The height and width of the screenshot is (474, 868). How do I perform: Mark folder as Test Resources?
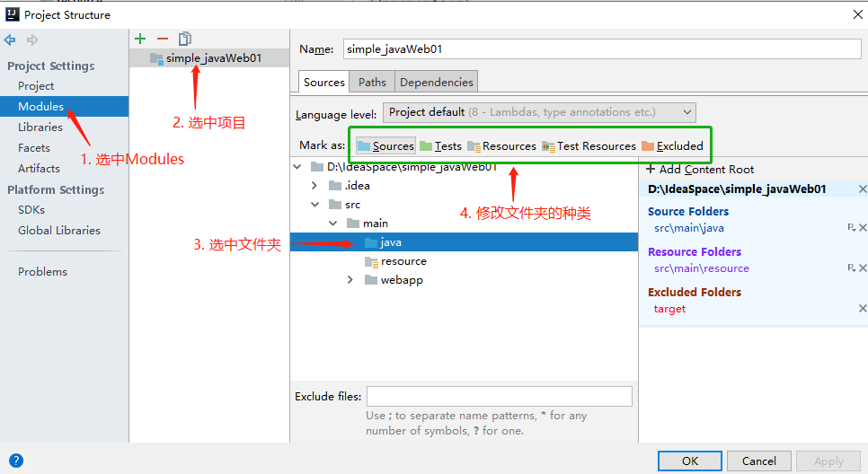[589, 146]
